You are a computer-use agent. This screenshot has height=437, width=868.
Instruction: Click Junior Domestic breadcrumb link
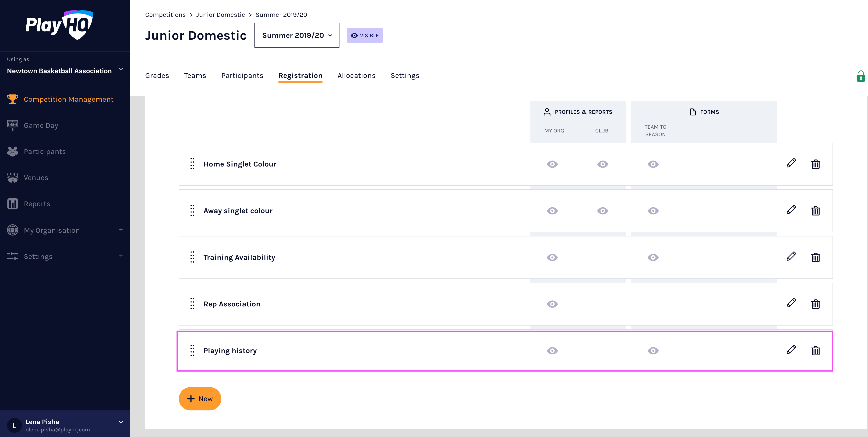point(220,15)
